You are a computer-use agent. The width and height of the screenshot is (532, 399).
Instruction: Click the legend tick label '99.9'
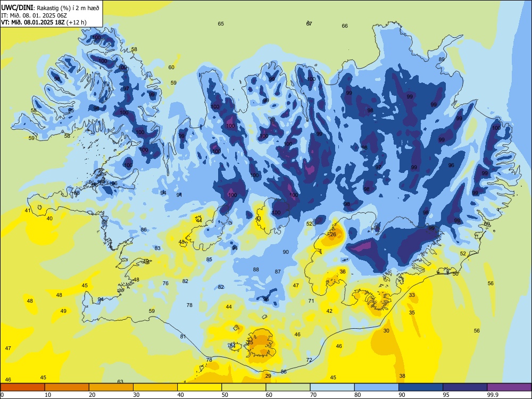pyautogui.click(x=492, y=395)
